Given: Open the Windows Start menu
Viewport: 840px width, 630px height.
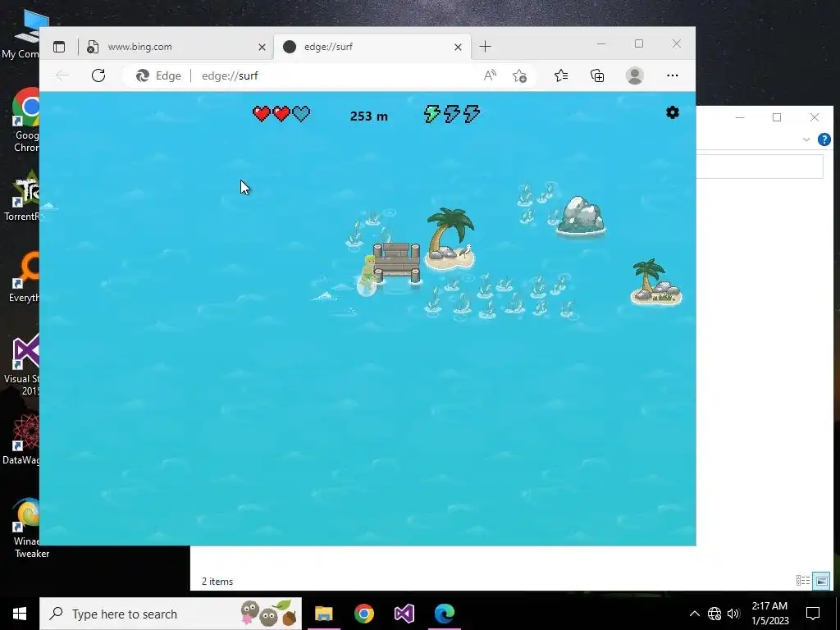Looking at the screenshot, I should click(x=20, y=614).
